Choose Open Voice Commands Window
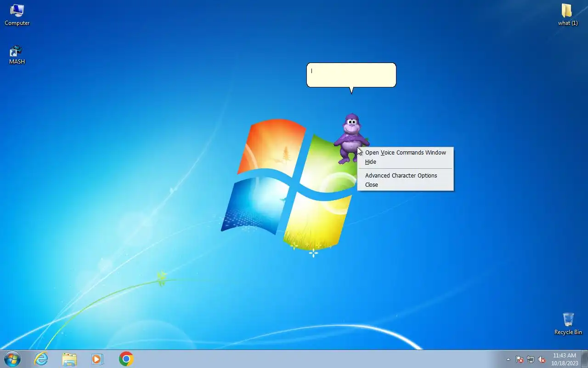 click(x=405, y=152)
